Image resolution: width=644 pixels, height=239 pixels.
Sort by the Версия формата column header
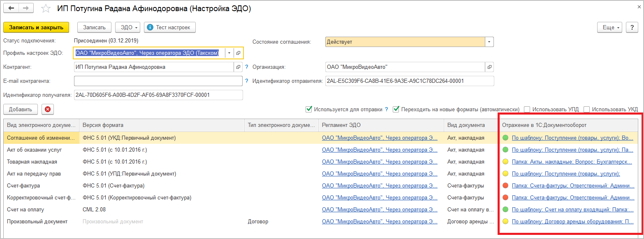pyautogui.click(x=103, y=125)
